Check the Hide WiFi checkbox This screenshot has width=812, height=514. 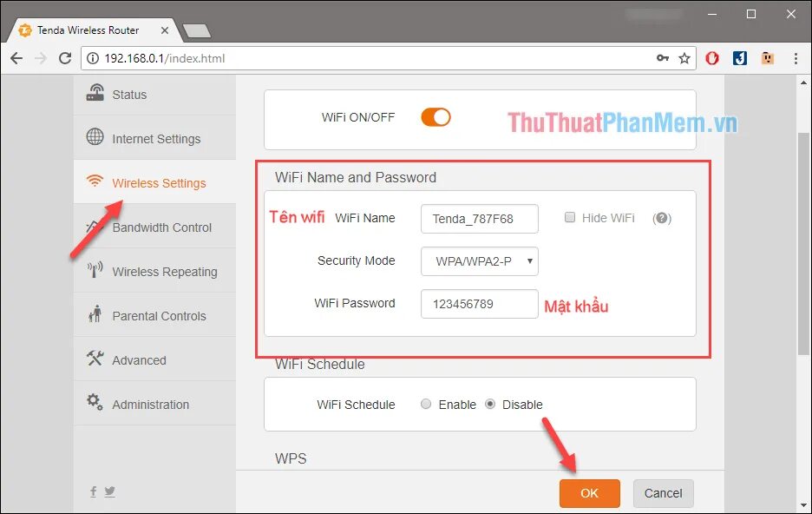point(570,217)
